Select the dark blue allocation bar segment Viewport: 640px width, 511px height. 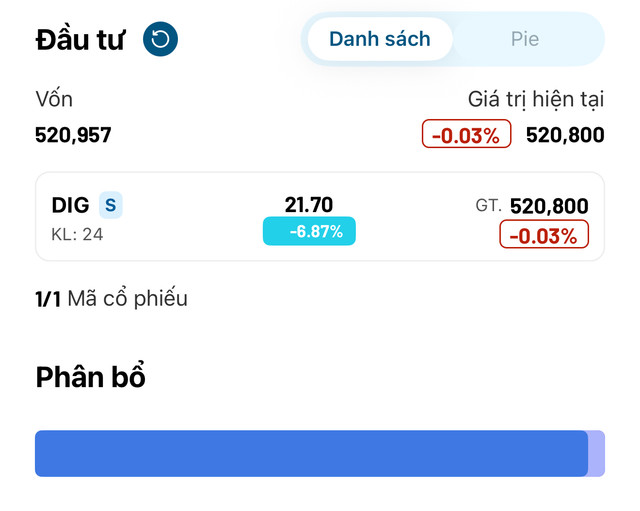pyautogui.click(x=311, y=453)
